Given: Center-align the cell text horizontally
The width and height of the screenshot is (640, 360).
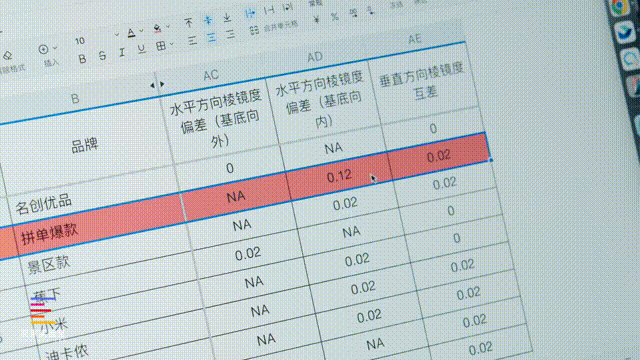Looking at the screenshot, I should 211,38.
